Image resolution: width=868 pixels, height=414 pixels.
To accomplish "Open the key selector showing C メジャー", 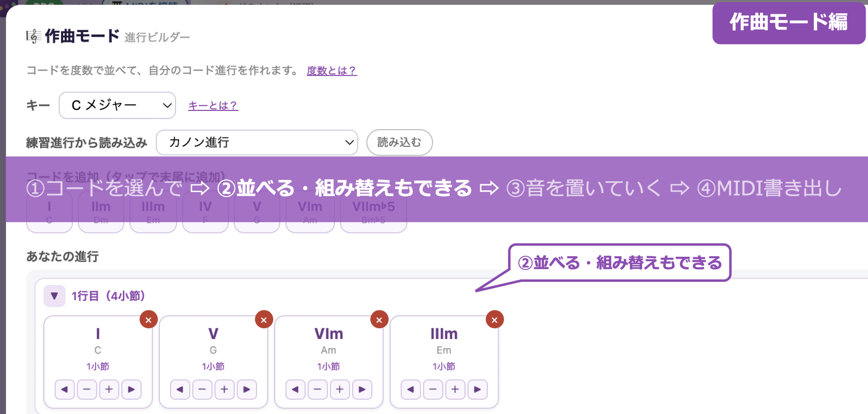I will click(117, 105).
